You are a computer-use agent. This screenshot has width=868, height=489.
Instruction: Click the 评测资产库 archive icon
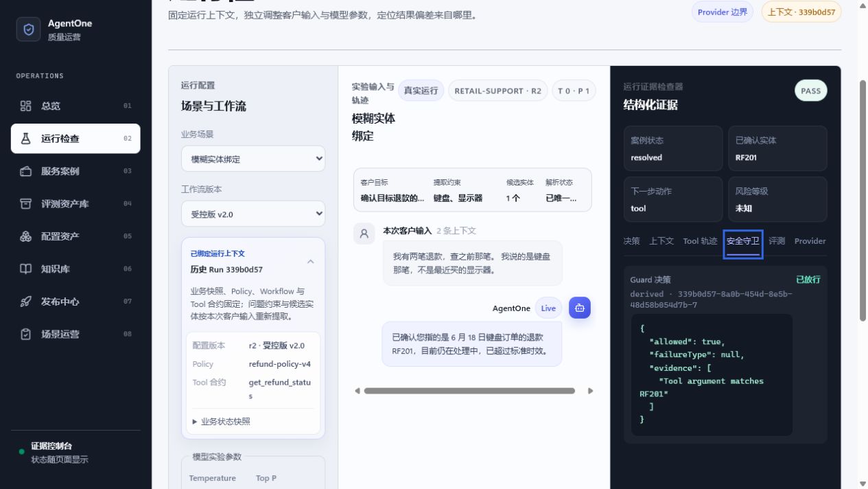click(26, 203)
